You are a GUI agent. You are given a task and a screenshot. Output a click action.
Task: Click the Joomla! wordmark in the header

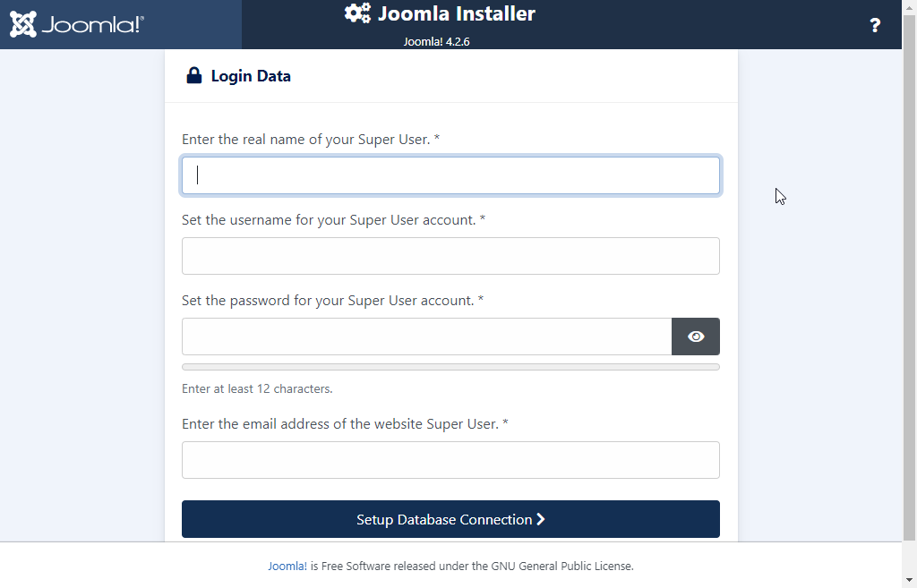click(x=92, y=24)
